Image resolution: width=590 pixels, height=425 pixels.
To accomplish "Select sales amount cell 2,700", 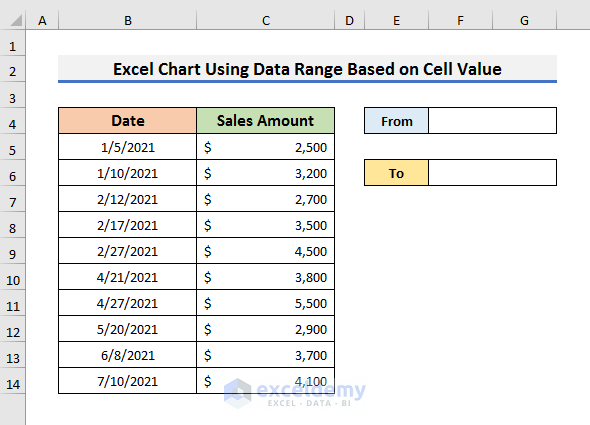I will point(265,199).
